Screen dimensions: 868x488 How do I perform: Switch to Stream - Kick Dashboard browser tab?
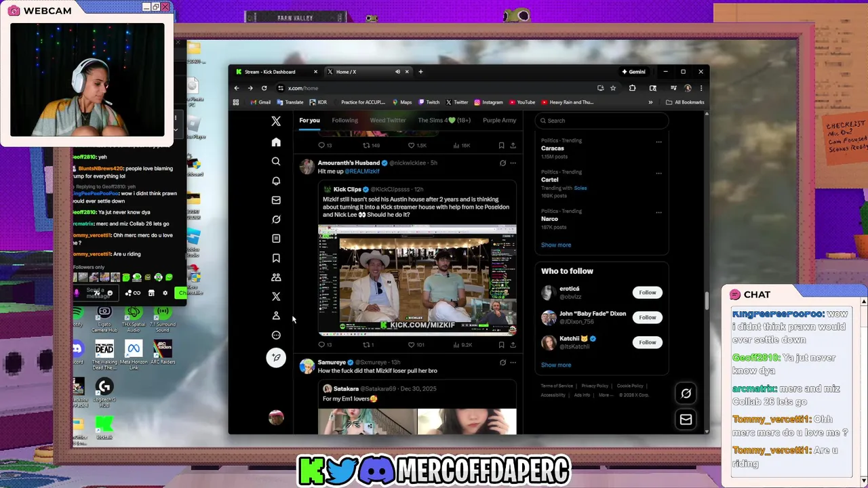pyautogui.click(x=275, y=72)
